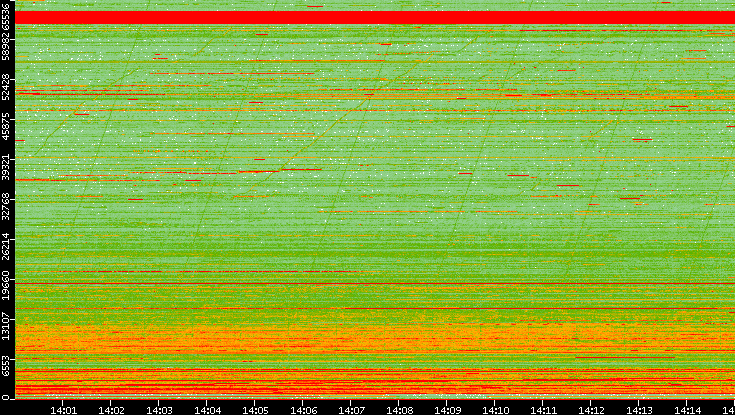
Task: Click the 14:12 time axis label
Action: [x=590, y=410]
